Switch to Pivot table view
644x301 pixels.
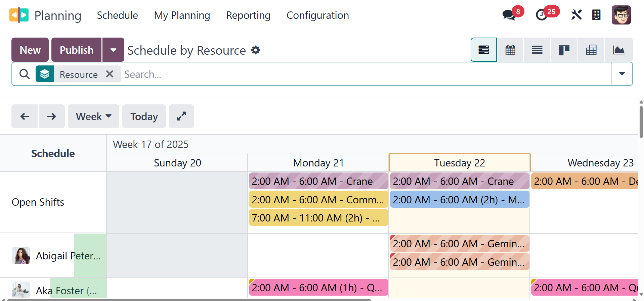[x=591, y=50]
